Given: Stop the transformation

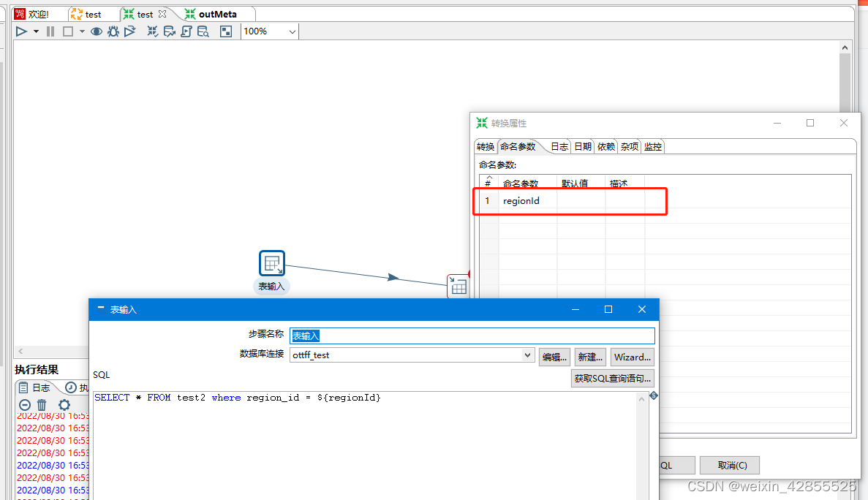Looking at the screenshot, I should [67, 31].
